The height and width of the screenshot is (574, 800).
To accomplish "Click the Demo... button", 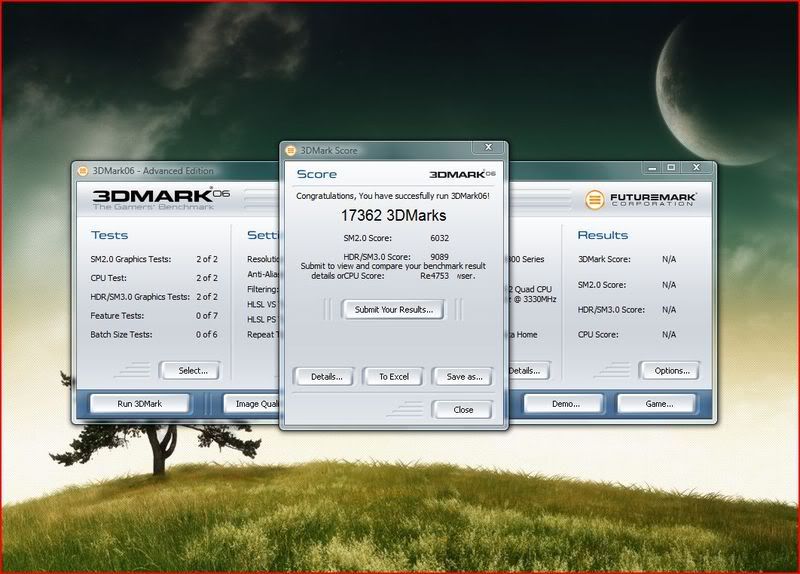I will [565, 404].
